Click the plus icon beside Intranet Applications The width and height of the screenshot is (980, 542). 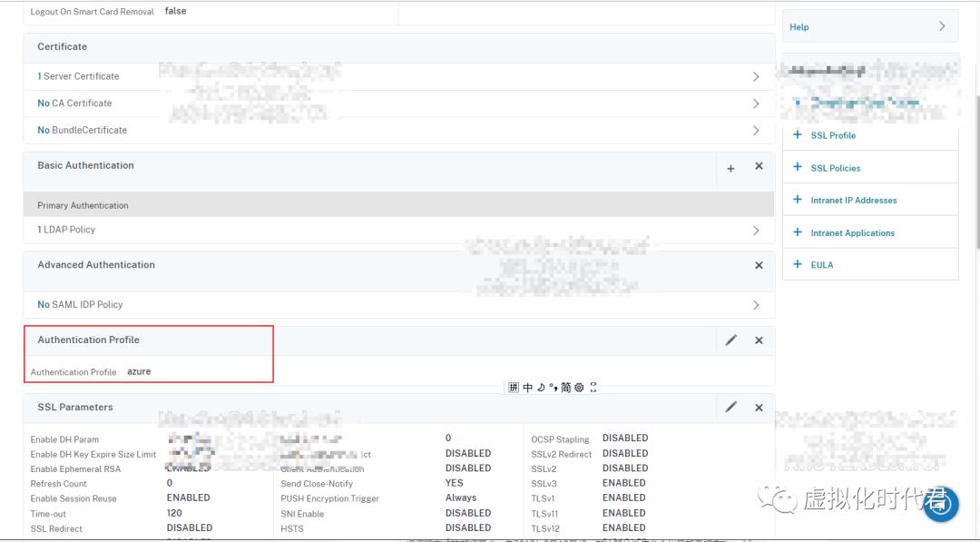coord(797,232)
